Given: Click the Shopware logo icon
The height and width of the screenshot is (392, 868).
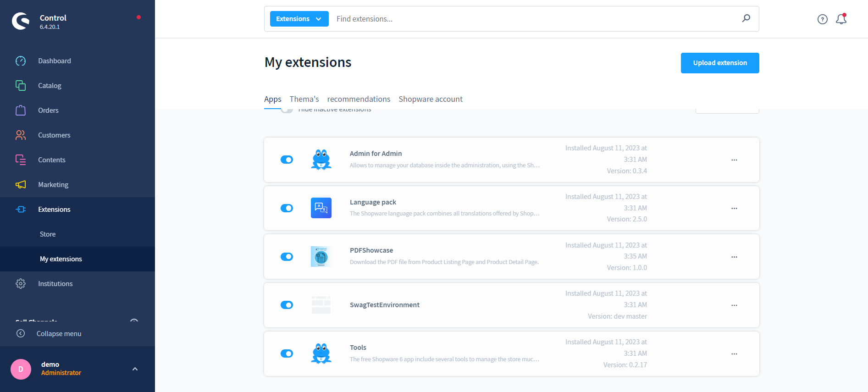Looking at the screenshot, I should point(21,21).
